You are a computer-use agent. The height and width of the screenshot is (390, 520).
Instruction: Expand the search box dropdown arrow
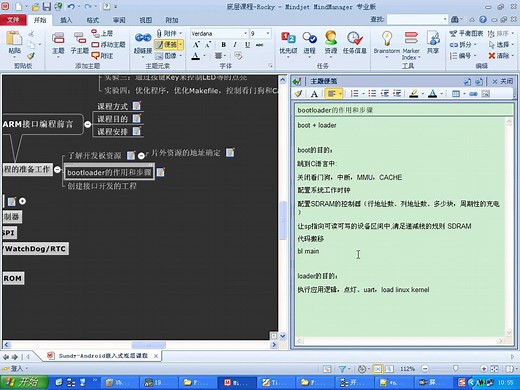point(445,19)
